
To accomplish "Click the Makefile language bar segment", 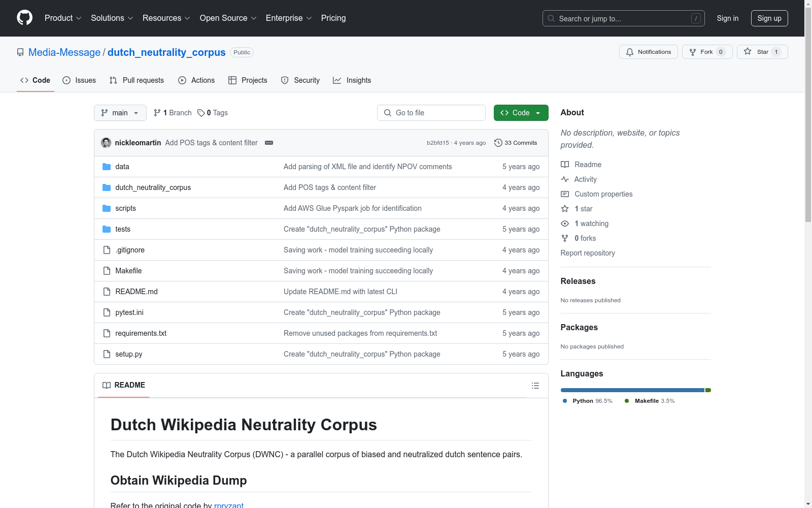I will pos(708,390).
